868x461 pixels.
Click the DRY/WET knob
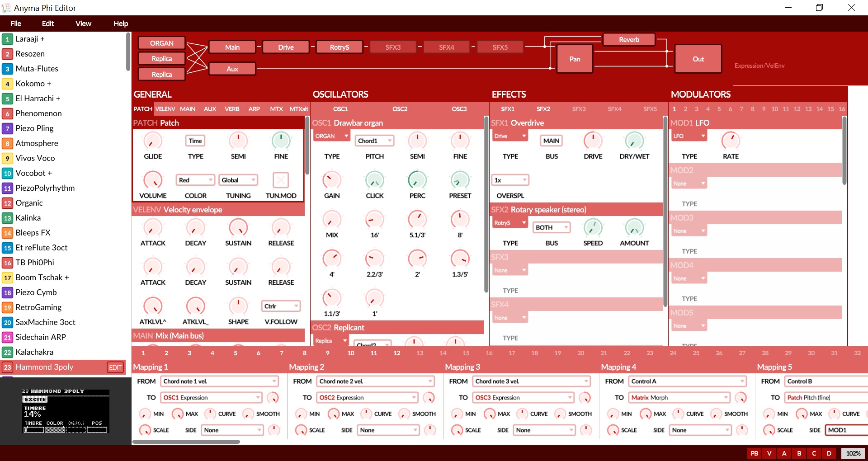tap(634, 141)
